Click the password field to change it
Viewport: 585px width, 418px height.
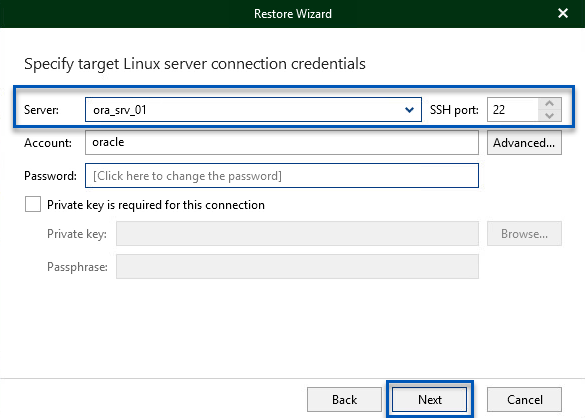pos(282,175)
